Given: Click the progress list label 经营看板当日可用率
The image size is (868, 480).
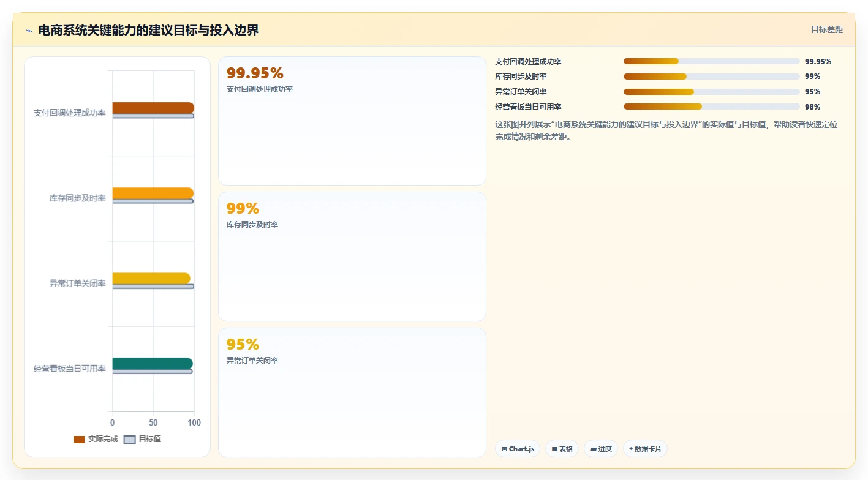Looking at the screenshot, I should point(528,107).
